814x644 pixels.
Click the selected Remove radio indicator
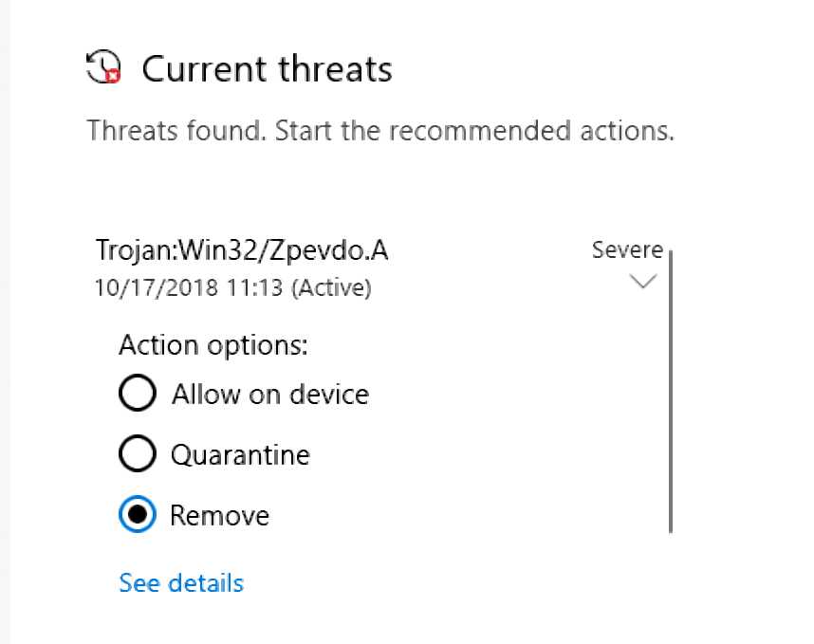137,514
